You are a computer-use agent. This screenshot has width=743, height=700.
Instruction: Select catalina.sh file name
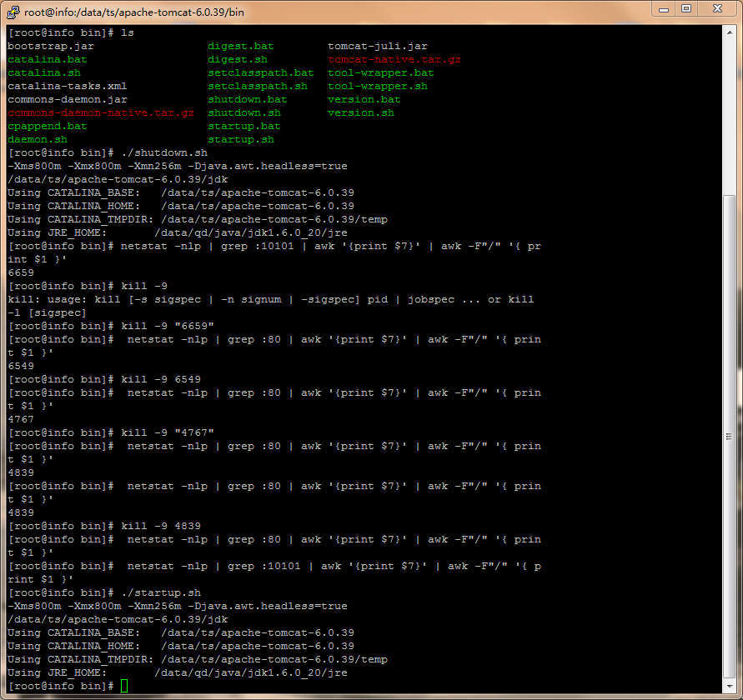click(44, 72)
